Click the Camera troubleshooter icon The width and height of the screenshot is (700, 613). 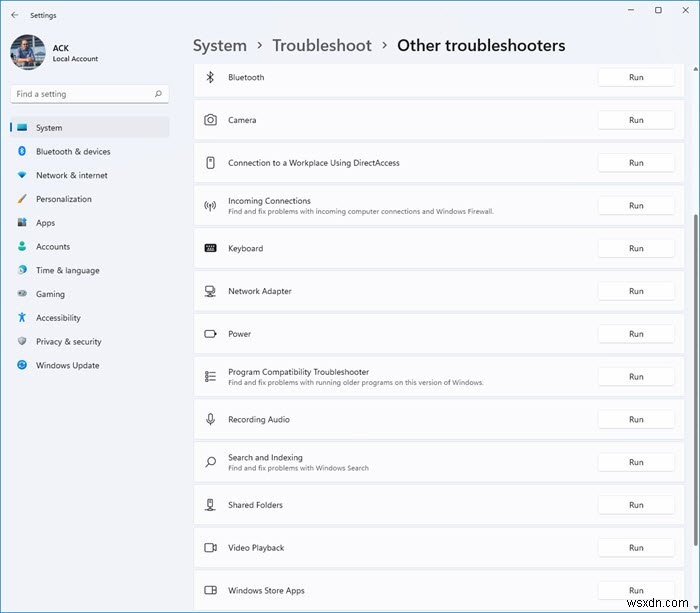pyautogui.click(x=210, y=120)
